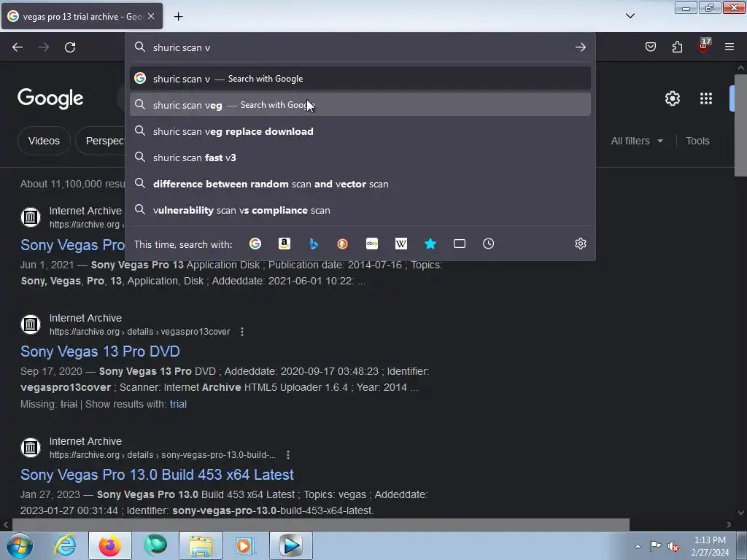Select suggestion 'shuric scan veg'
This screenshot has width=747, height=560.
pyautogui.click(x=360, y=105)
